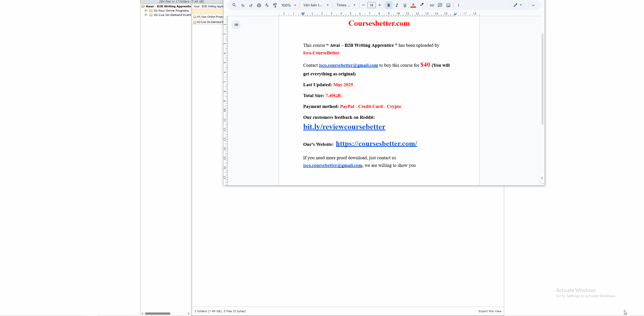This screenshot has width=644, height=316.
Task: Click the right indent marker on ruler
Action: 455,14
